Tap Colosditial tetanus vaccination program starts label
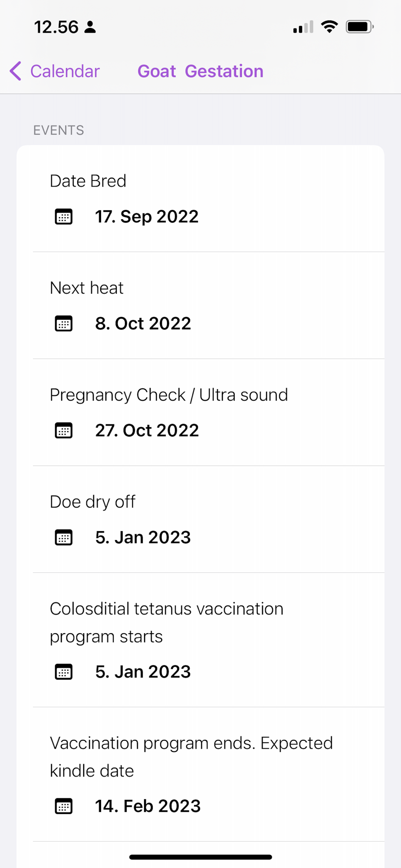 pyautogui.click(x=166, y=622)
